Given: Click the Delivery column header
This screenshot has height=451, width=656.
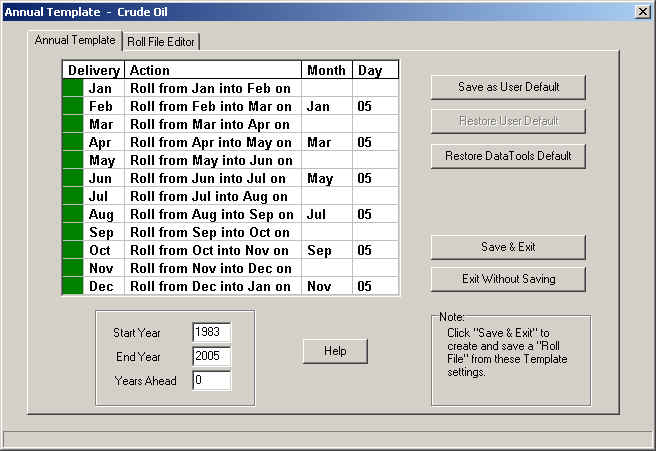Looking at the screenshot, I should (93, 70).
